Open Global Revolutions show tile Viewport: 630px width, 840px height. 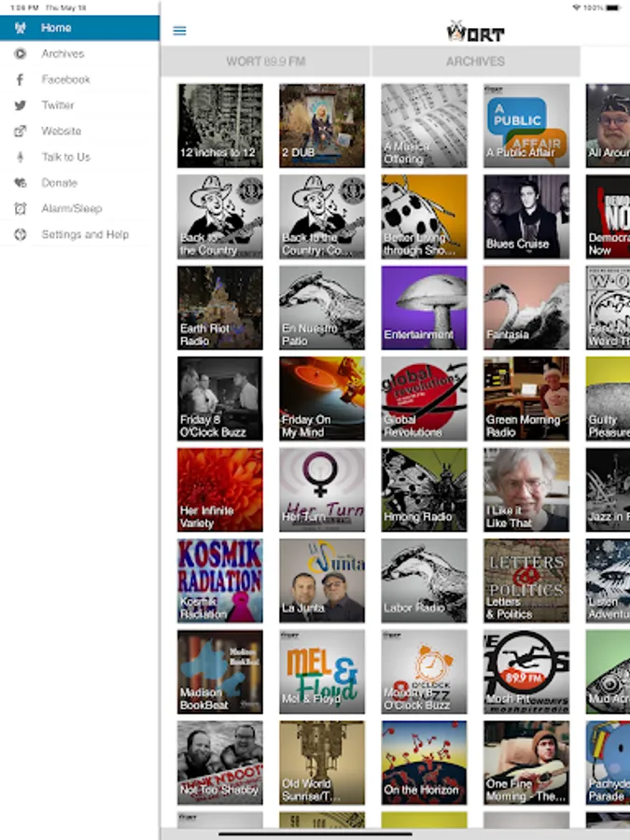[425, 399]
